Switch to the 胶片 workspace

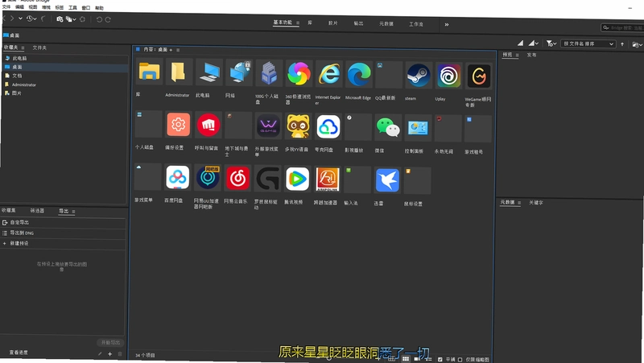[333, 23]
